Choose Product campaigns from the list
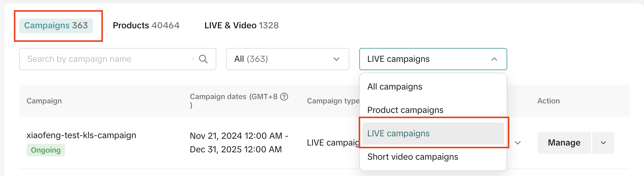 pyautogui.click(x=405, y=110)
